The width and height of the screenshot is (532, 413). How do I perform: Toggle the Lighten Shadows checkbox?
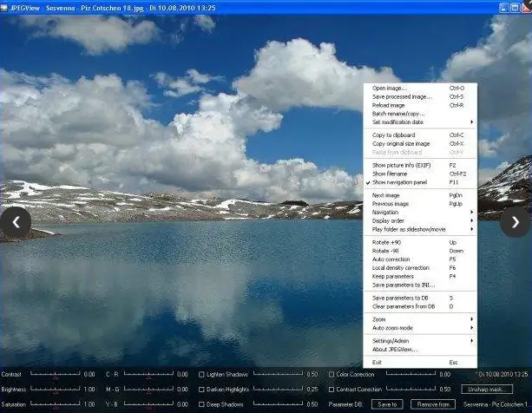(x=202, y=375)
